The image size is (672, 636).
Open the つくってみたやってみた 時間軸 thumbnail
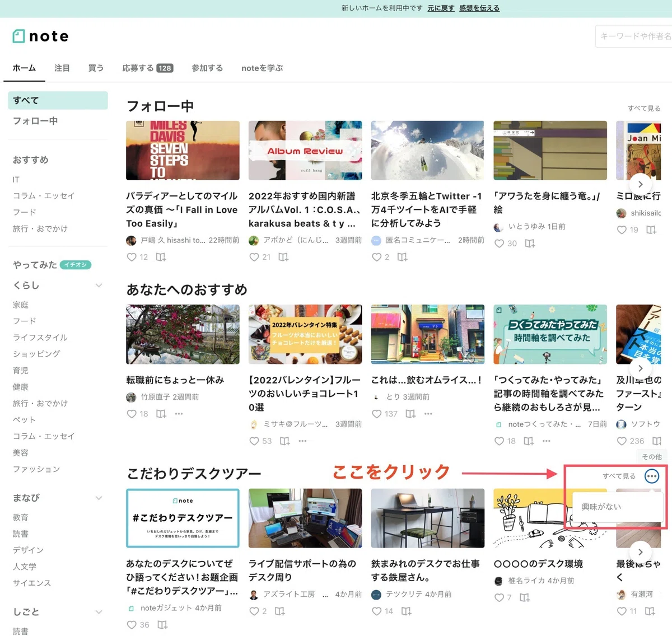550,335
